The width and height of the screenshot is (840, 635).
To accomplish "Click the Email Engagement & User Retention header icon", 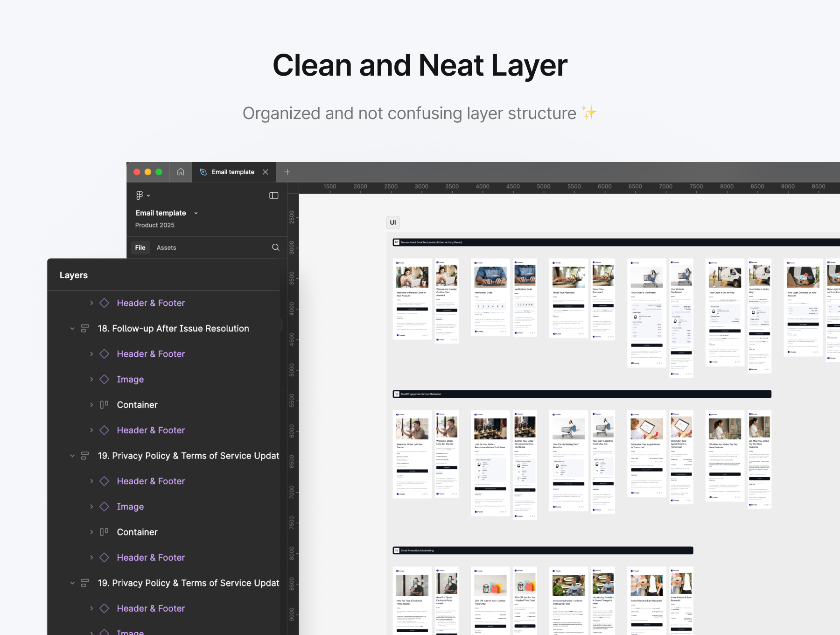I will click(x=397, y=394).
